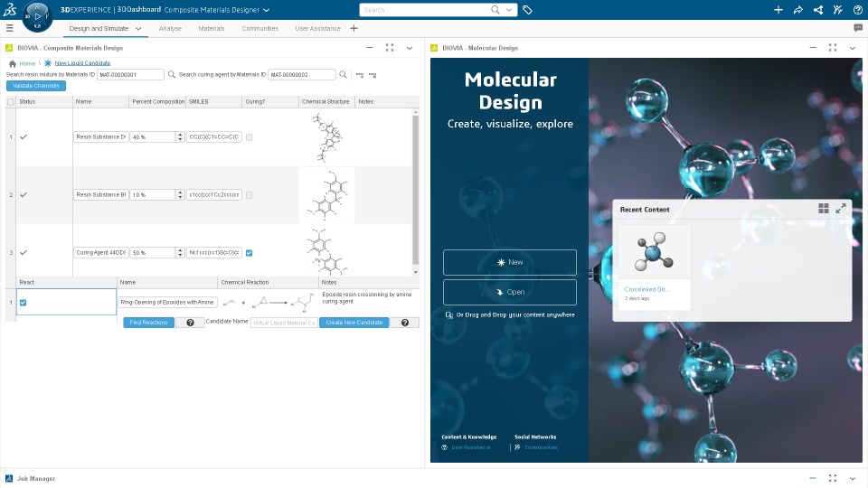
Task: Open the Crosslinked Str... recent content thumbnail
Action: 654,252
